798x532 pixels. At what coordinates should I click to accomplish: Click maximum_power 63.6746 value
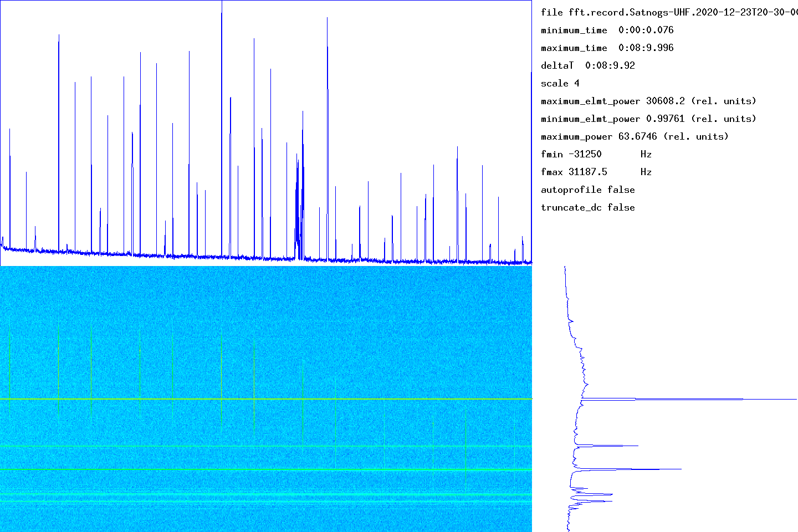click(x=635, y=136)
